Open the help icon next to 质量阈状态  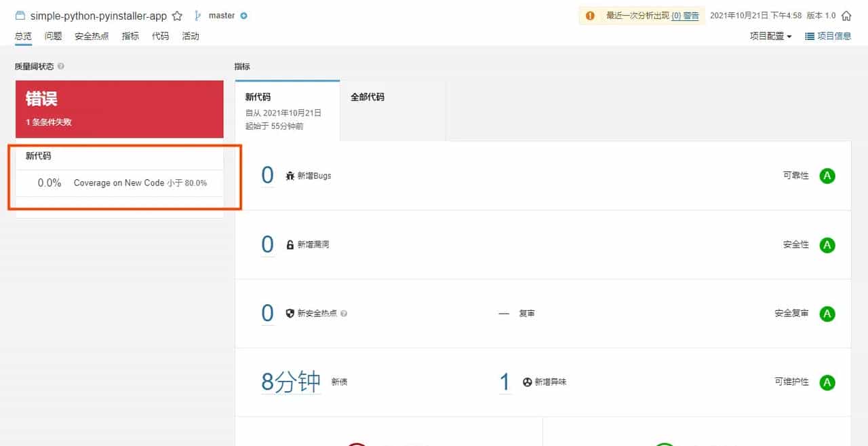coord(60,66)
